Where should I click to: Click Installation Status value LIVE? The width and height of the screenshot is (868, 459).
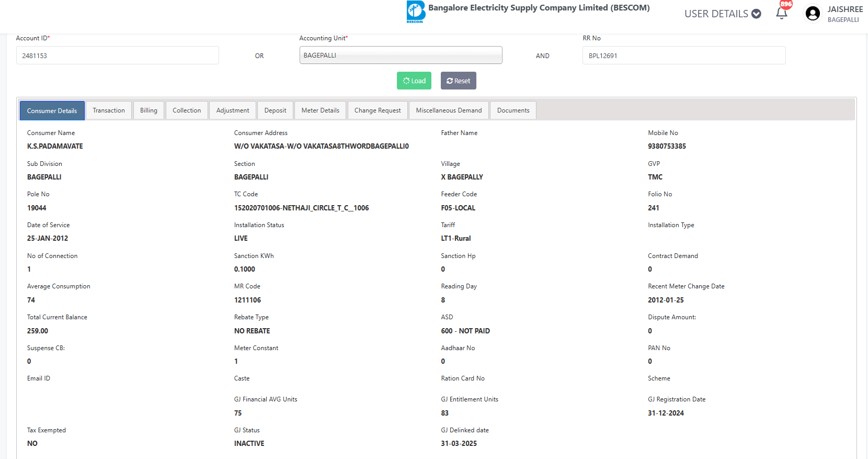point(241,238)
